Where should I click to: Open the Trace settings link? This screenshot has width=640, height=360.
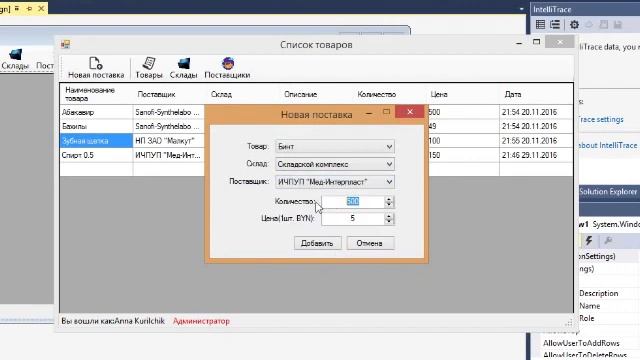coord(601,119)
